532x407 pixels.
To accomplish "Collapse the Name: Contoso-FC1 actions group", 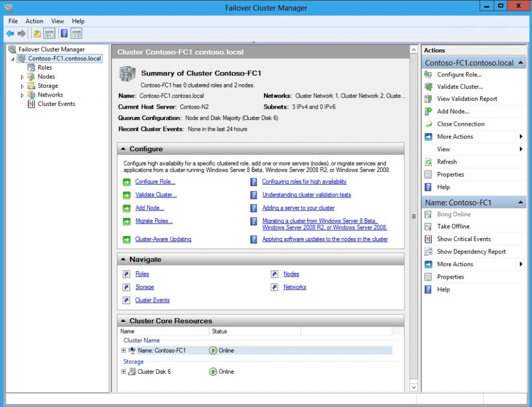I will point(521,203).
